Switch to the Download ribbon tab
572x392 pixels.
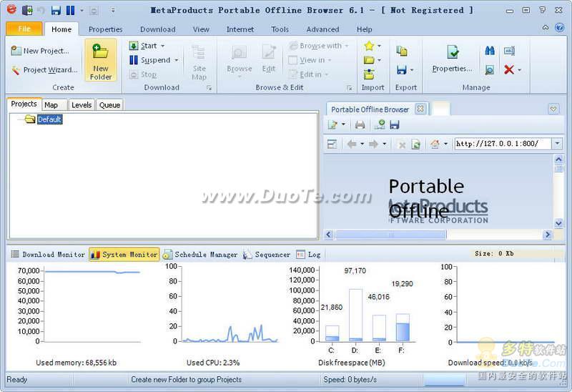[x=157, y=29]
